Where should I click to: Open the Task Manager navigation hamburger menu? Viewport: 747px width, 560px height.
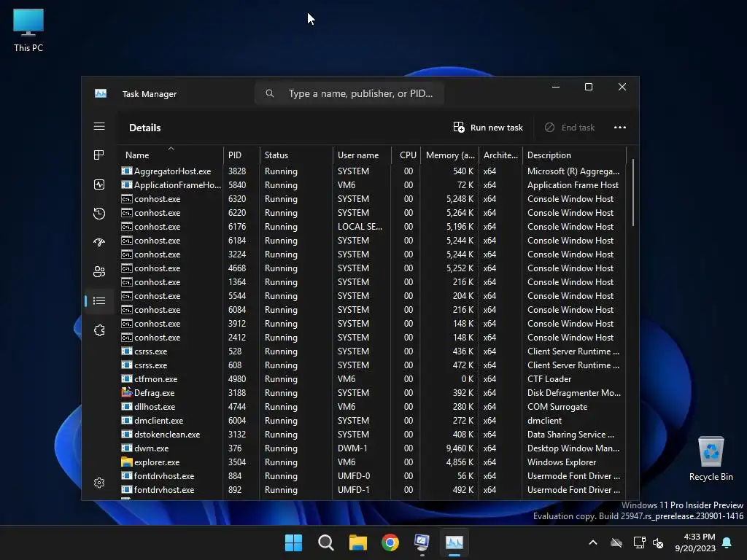point(99,126)
